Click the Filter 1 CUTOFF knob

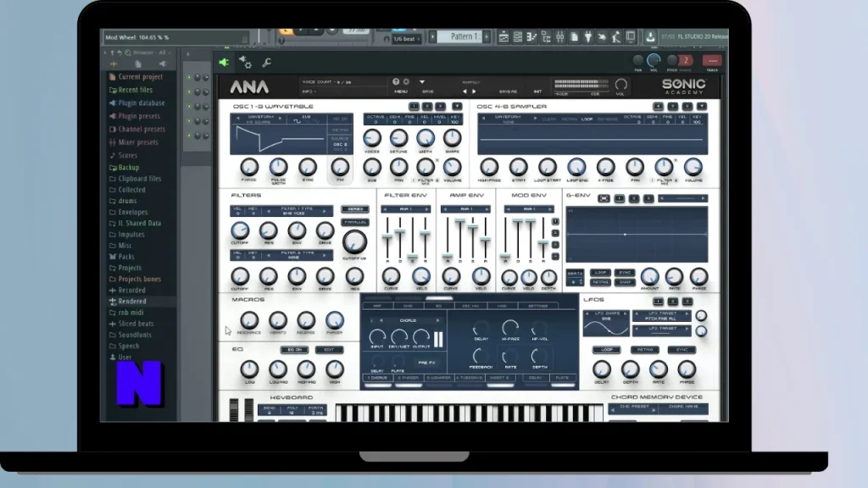tap(240, 230)
